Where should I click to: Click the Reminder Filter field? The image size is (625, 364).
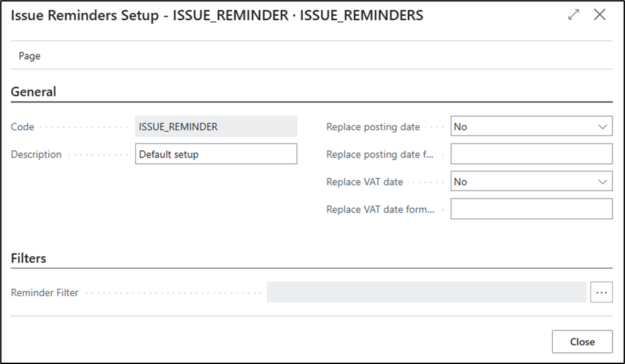click(426, 292)
